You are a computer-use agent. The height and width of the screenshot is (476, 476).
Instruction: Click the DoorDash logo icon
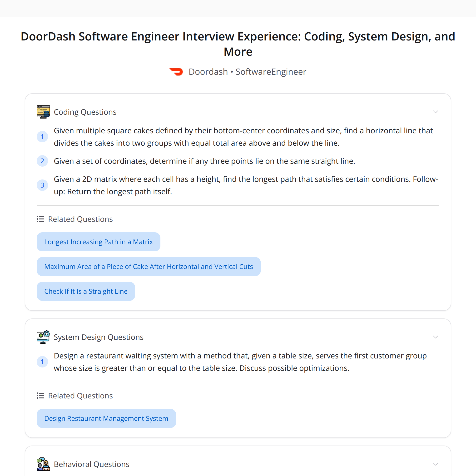(176, 72)
